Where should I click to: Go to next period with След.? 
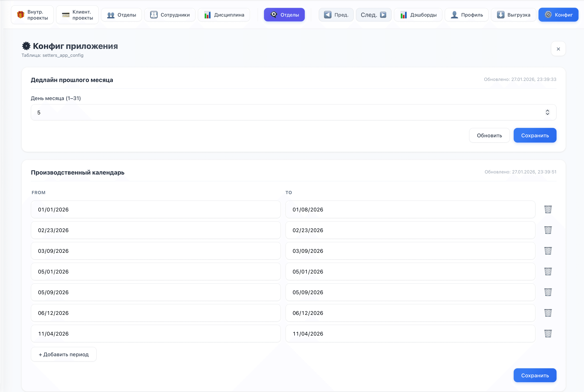(373, 15)
